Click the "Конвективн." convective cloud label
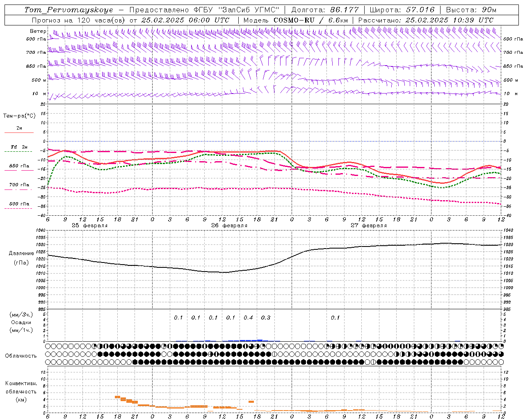This screenshot has width=525, height=420. (21, 383)
